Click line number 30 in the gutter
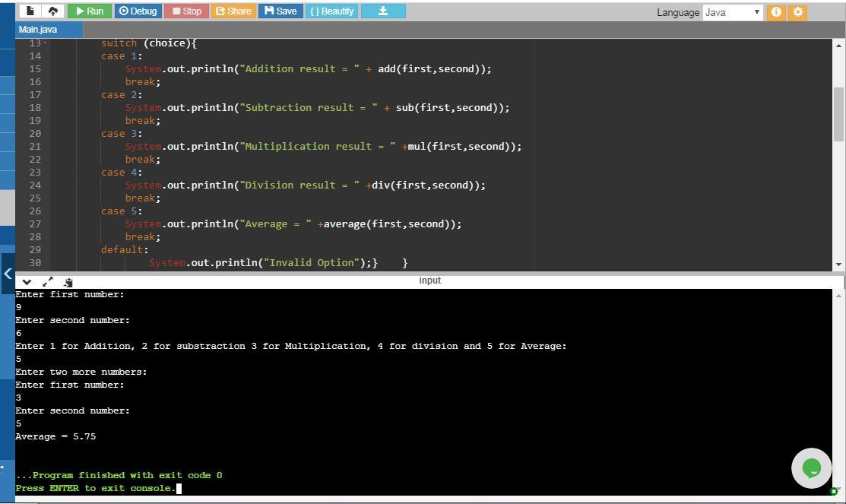 (x=35, y=263)
